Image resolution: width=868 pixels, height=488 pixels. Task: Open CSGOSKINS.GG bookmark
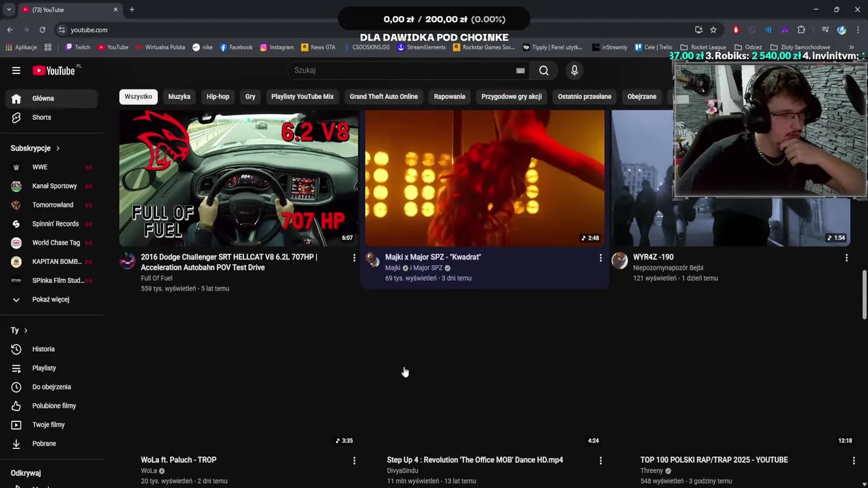click(x=367, y=47)
